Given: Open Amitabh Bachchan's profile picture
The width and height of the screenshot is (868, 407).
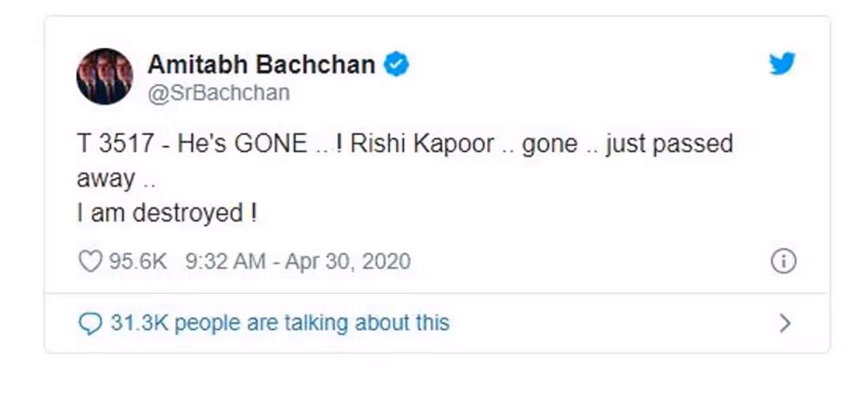Looking at the screenshot, I should tap(104, 76).
